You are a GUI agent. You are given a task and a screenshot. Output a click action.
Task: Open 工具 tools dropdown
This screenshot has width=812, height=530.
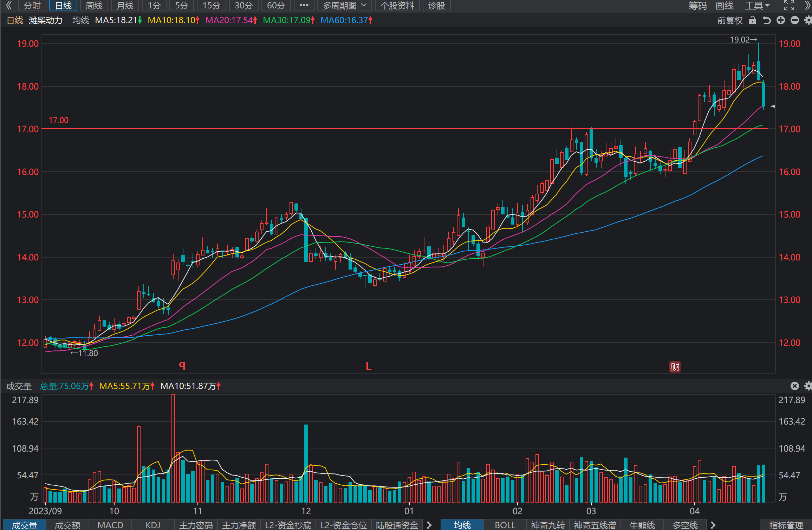[x=758, y=5]
